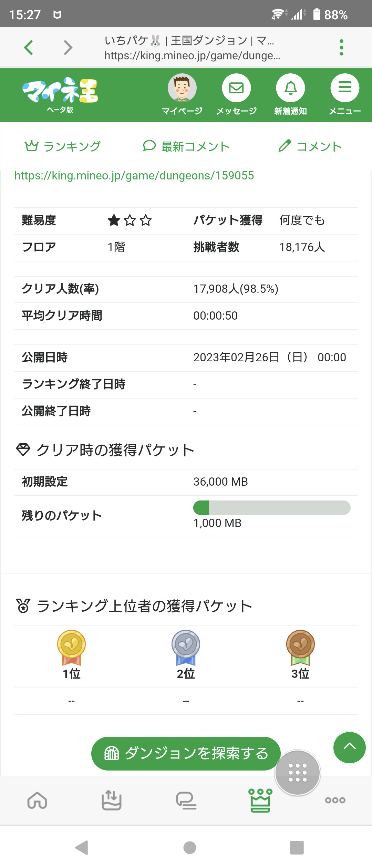Switch to the 最新コメント tab
Viewport: 372px width, 868px height.
[x=186, y=146]
